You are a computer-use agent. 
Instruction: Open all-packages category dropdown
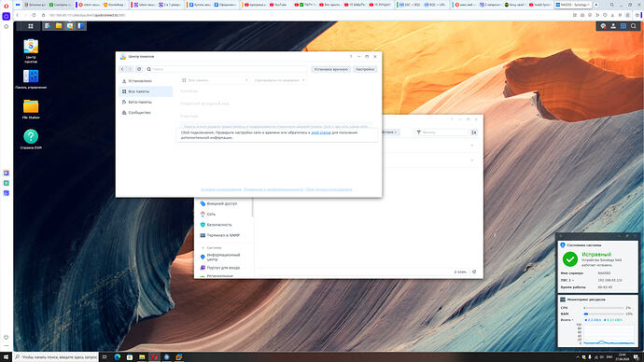215,80
